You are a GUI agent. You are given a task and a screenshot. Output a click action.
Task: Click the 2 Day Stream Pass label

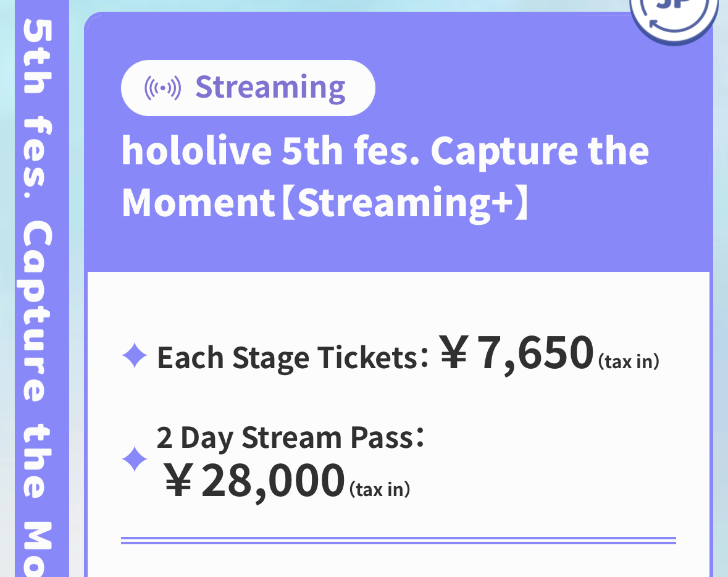pos(291,437)
